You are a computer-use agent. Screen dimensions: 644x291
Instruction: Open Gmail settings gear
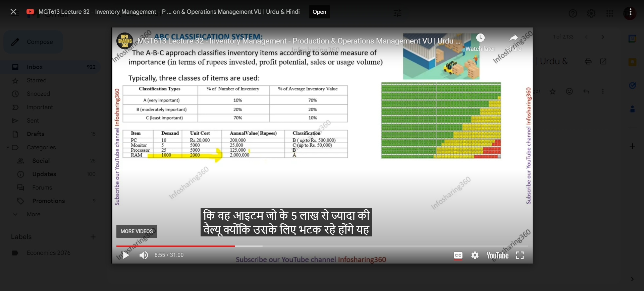(591, 13)
